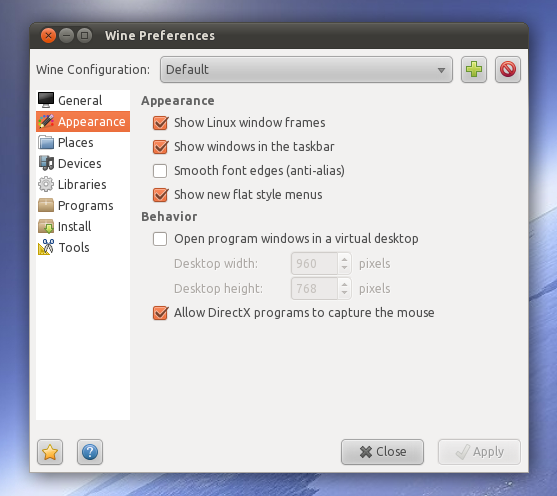This screenshot has width=557, height=496.
Task: Open help with question mark button
Action: coord(90,452)
